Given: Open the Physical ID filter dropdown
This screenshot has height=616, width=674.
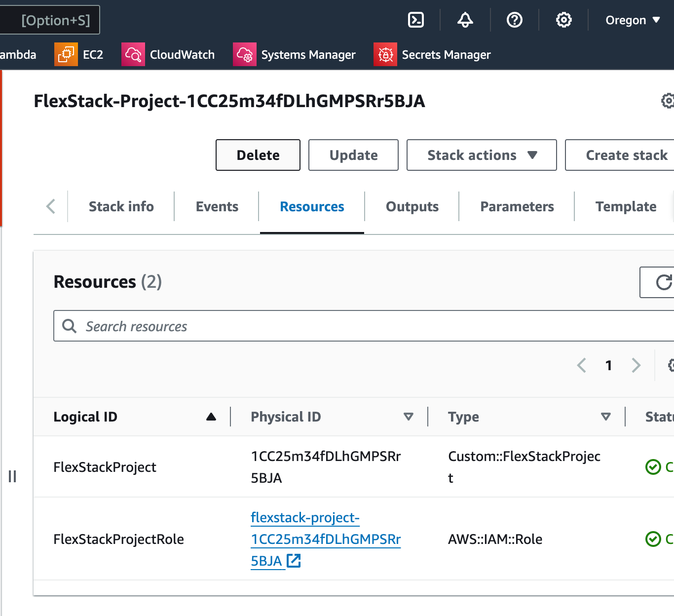Looking at the screenshot, I should tap(409, 417).
